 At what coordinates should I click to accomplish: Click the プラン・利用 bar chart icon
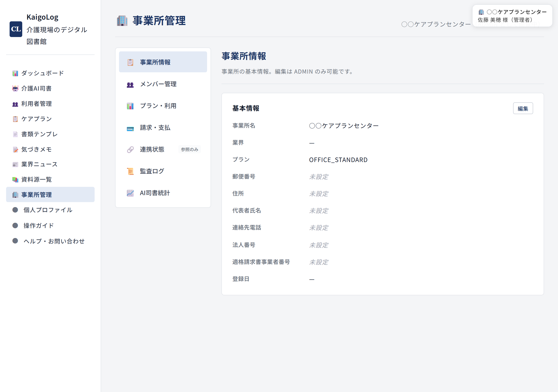130,106
